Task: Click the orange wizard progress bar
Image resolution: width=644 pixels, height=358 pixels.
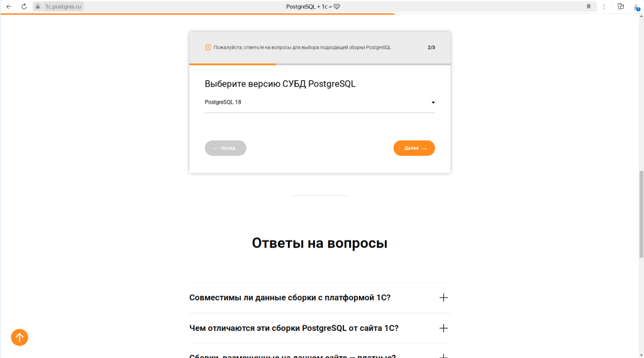Action: click(233, 64)
